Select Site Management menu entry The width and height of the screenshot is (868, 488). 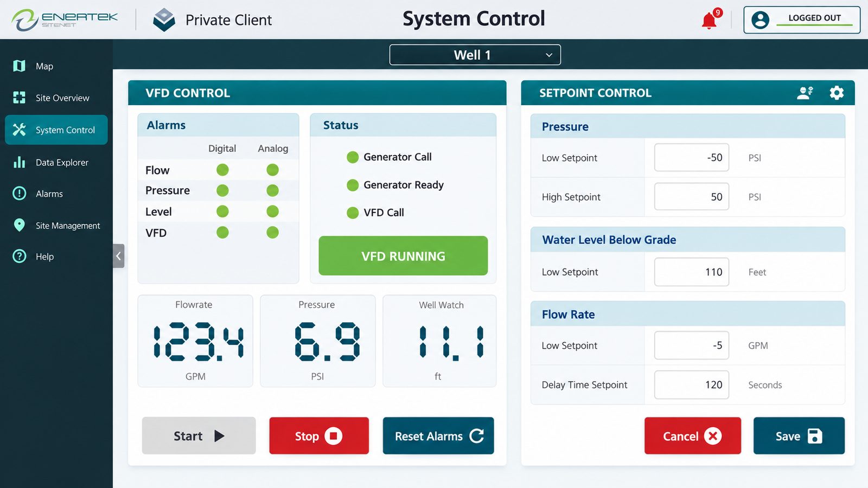tap(56, 226)
